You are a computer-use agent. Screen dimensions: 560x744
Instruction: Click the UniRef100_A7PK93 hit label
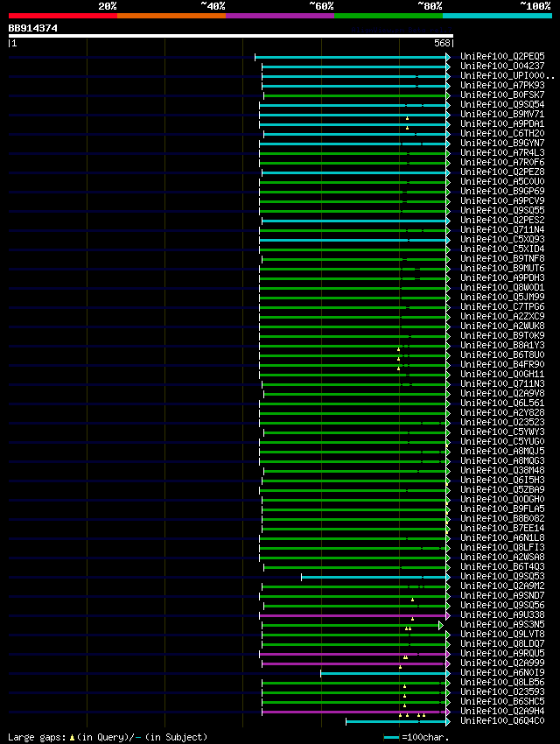(x=502, y=86)
